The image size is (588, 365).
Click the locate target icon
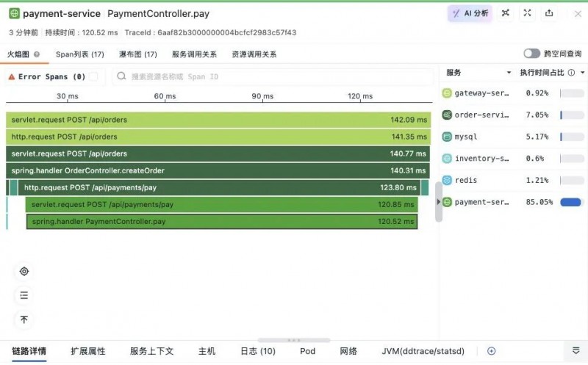(x=24, y=271)
